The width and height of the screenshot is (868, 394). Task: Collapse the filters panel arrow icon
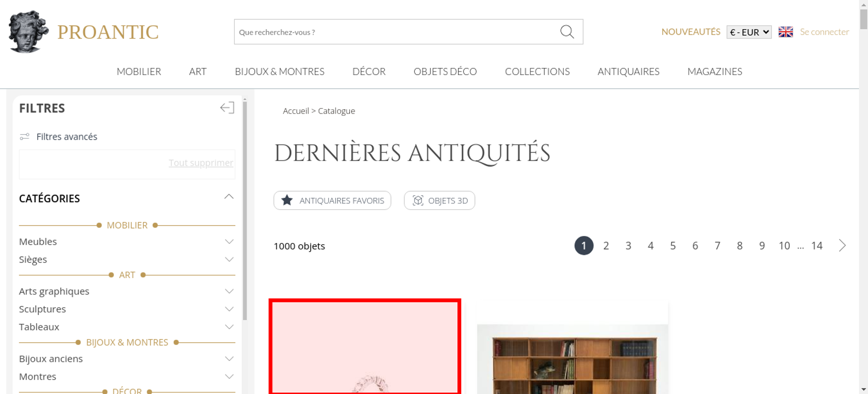click(x=227, y=108)
